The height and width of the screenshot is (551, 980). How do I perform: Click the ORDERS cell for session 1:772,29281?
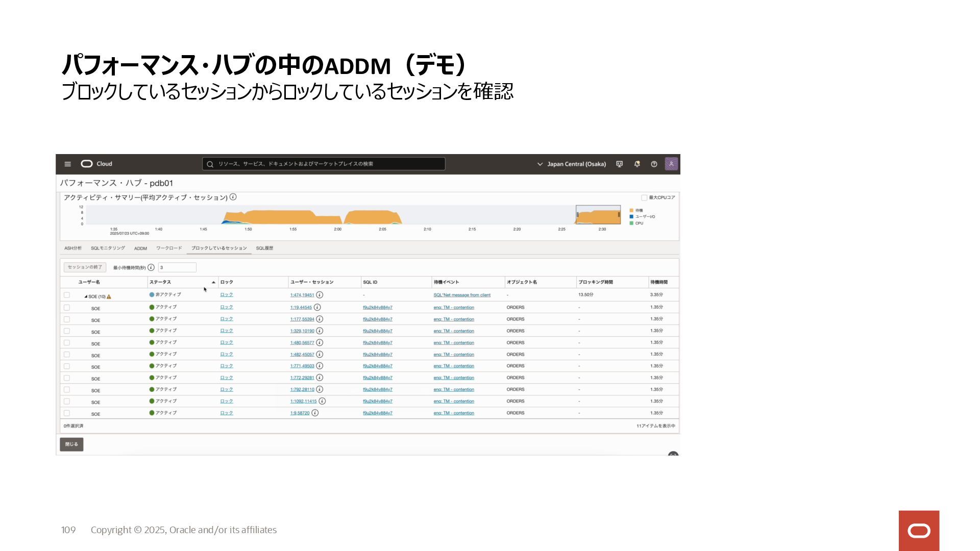click(x=516, y=378)
